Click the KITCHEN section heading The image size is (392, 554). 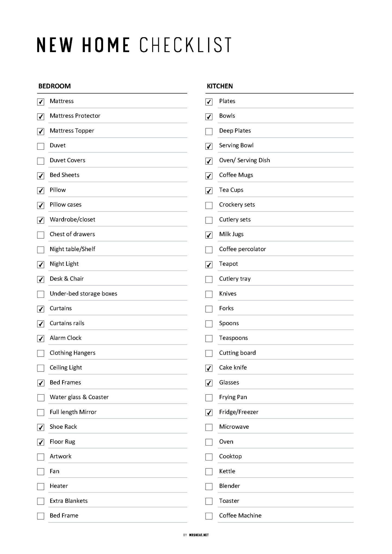(x=220, y=86)
